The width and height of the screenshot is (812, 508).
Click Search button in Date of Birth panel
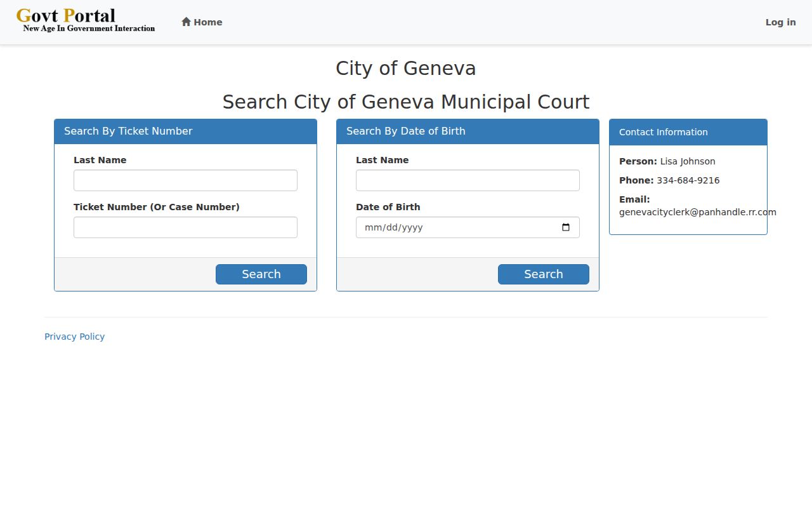pyautogui.click(x=544, y=274)
